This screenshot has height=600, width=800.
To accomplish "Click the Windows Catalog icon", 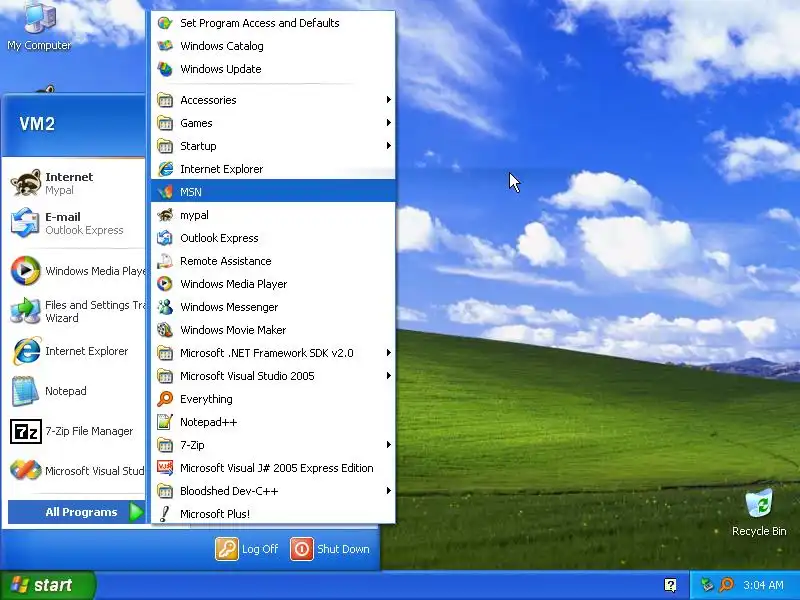I will [x=165, y=46].
